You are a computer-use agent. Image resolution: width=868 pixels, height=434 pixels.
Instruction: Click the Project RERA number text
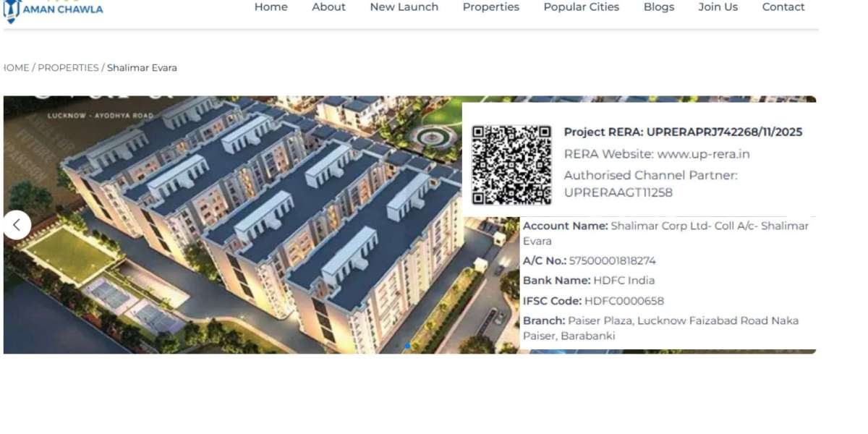click(x=683, y=132)
